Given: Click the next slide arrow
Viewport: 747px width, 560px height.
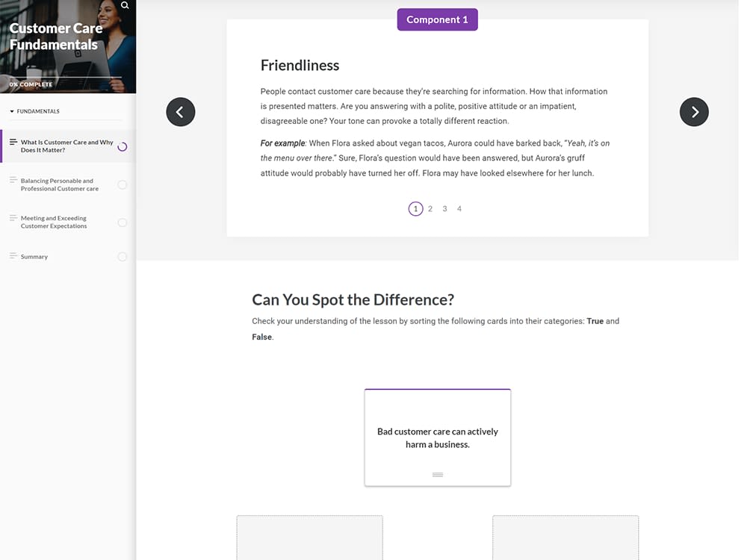Looking at the screenshot, I should click(x=694, y=111).
